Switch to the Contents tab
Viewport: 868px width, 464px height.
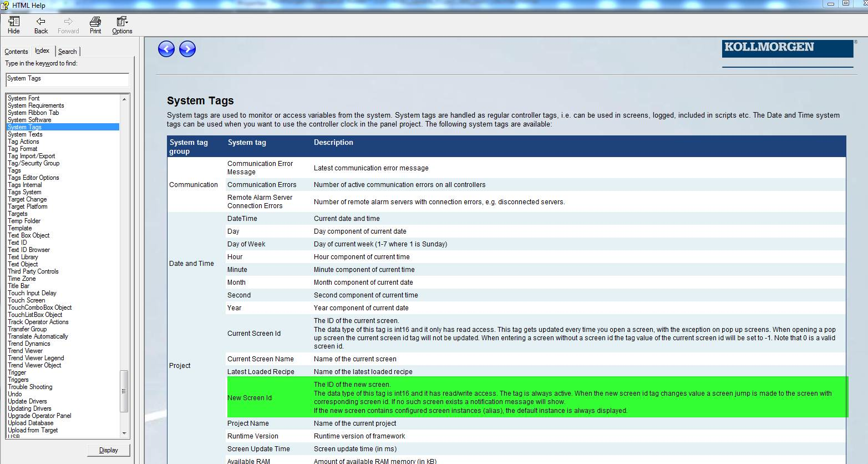click(16, 52)
